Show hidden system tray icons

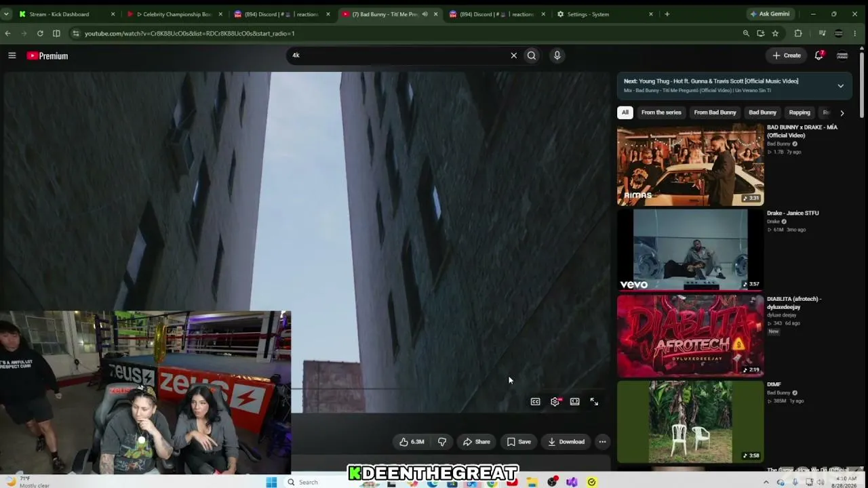click(x=766, y=482)
